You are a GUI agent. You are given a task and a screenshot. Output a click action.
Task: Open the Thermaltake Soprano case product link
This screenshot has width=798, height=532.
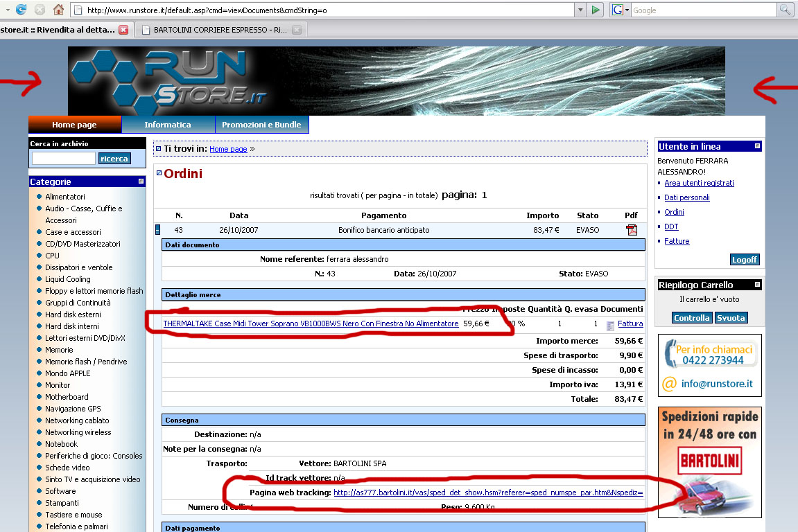[x=311, y=323]
